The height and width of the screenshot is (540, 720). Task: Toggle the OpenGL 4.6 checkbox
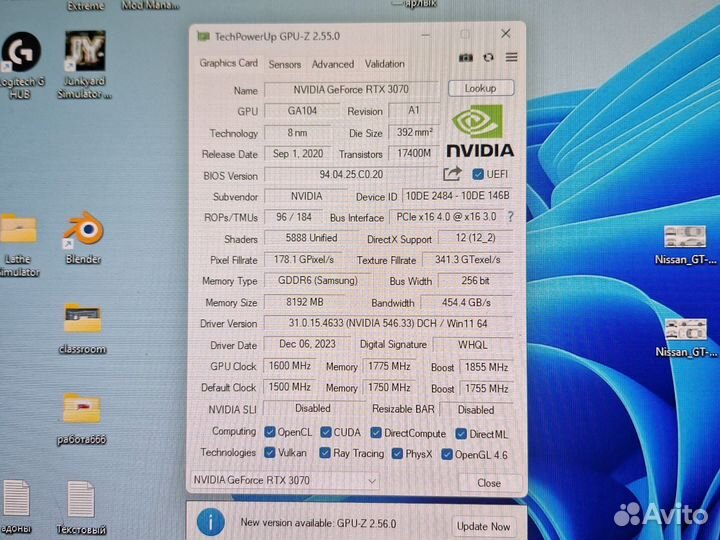(x=446, y=454)
